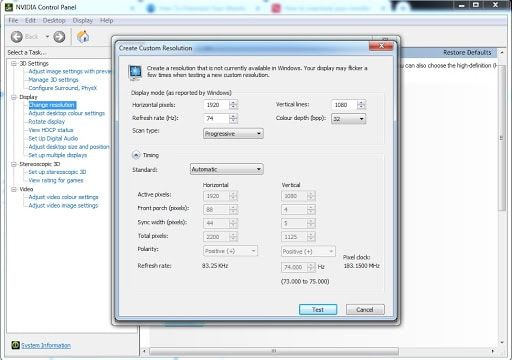Image resolution: width=512 pixels, height=360 pixels.
Task: Select Adjust image settings with preview
Action: point(70,71)
